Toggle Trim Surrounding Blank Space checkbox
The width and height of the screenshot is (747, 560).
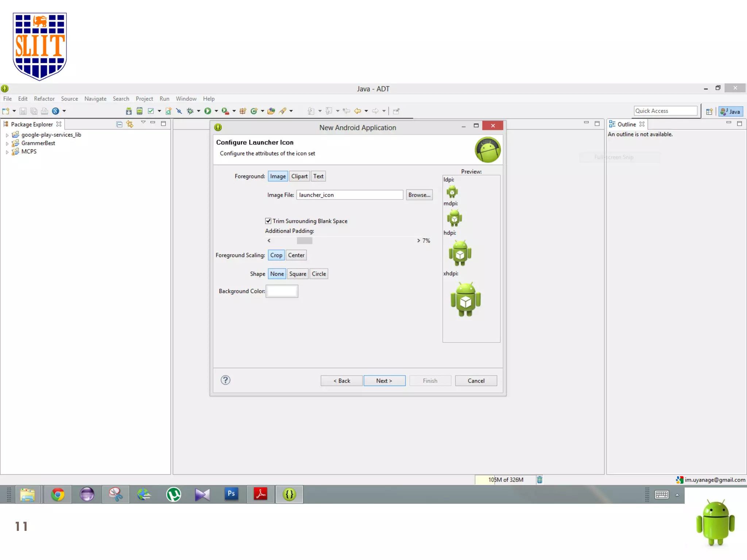pos(268,221)
